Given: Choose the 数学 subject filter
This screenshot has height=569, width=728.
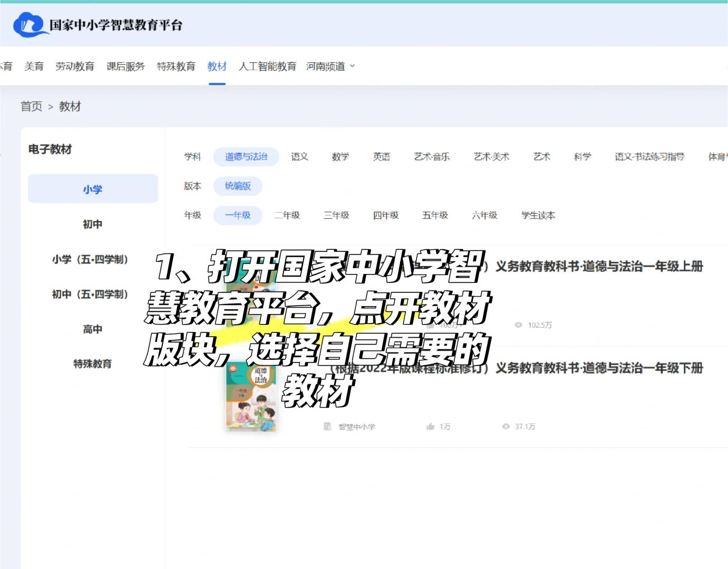Looking at the screenshot, I should (x=341, y=156).
